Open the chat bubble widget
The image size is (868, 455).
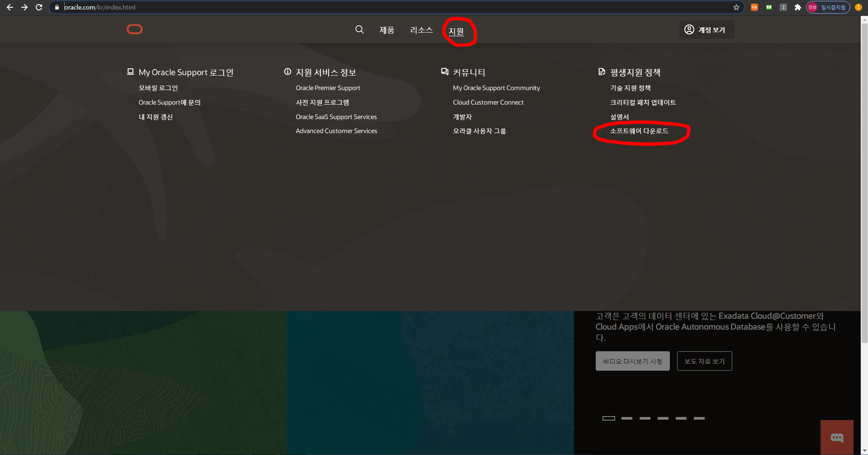(837, 437)
